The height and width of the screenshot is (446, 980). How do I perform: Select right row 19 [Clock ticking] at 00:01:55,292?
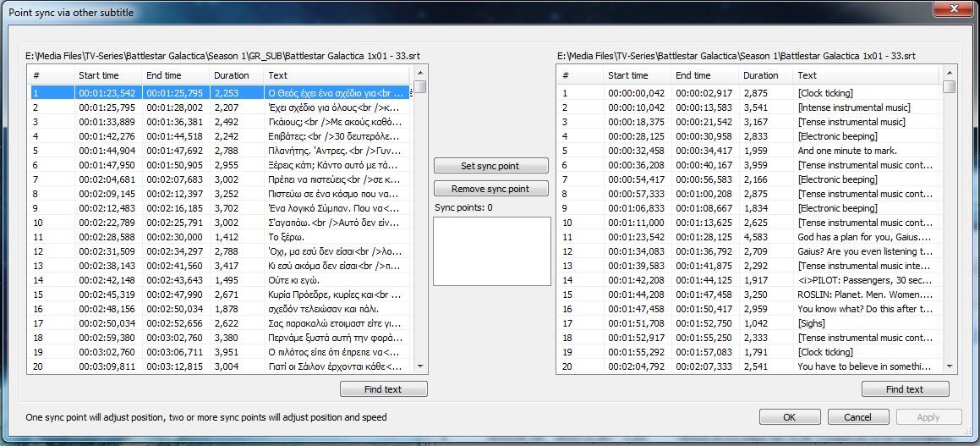click(x=749, y=352)
